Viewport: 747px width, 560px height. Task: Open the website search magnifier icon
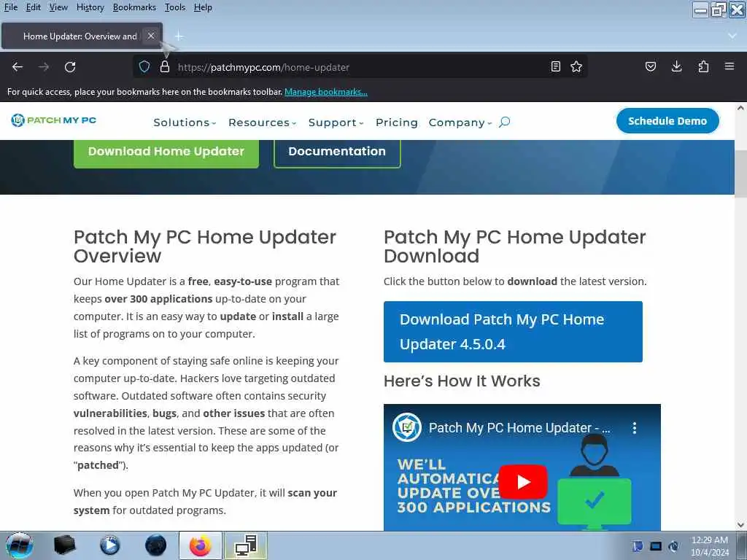click(x=505, y=122)
